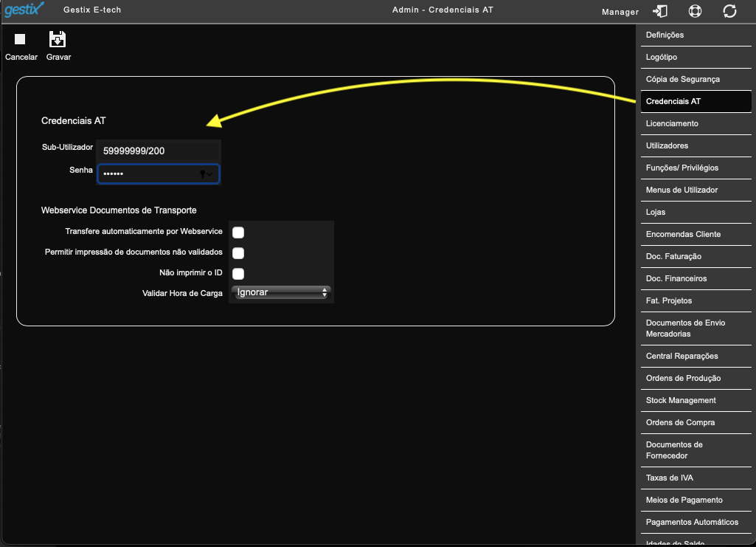This screenshot has width=756, height=547.
Task: Click Admin - Credenciais AT header text
Action: coord(443,10)
